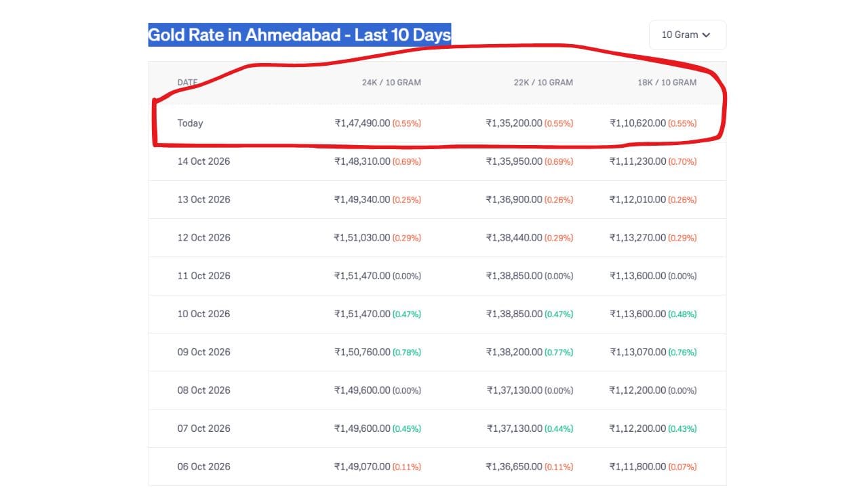The image size is (868, 488).
Task: Click 22K price ₹1,36,900.00
Action: point(514,199)
